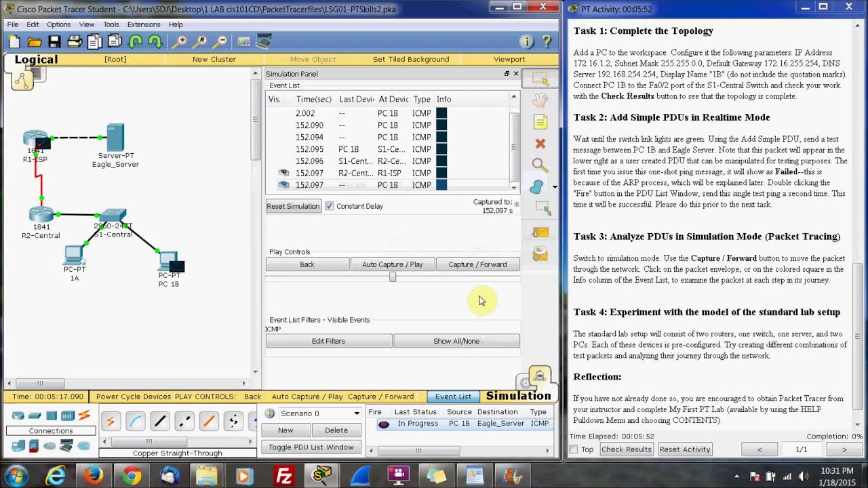Select the Fiber orange cable icon
Image resolution: width=868 pixels, height=488 pixels.
point(208,422)
